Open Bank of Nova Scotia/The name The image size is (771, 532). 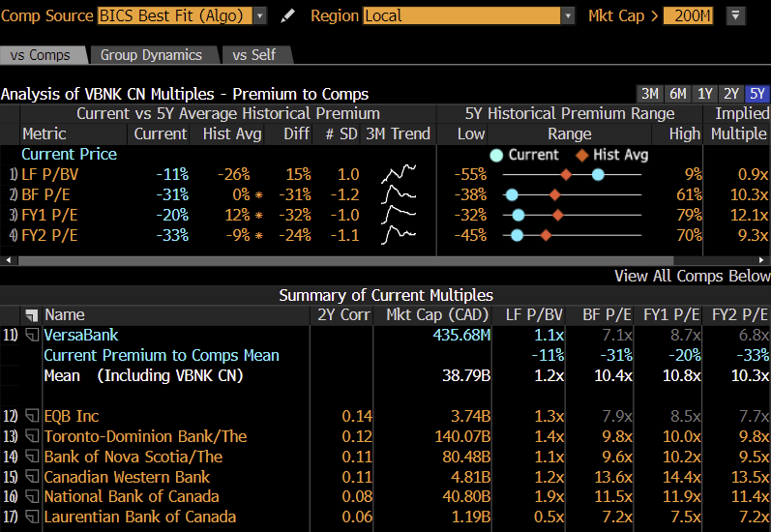[x=133, y=457]
